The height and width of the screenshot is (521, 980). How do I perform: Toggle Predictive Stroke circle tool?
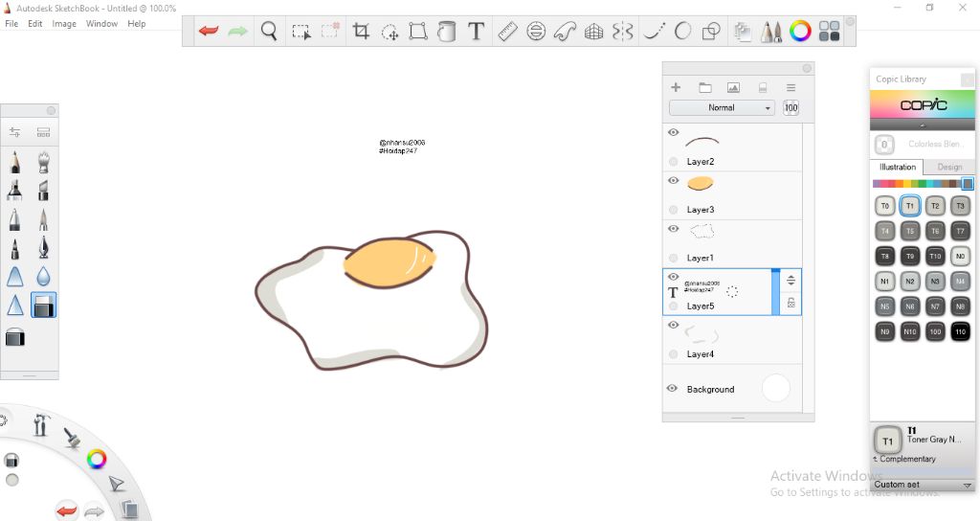click(682, 31)
